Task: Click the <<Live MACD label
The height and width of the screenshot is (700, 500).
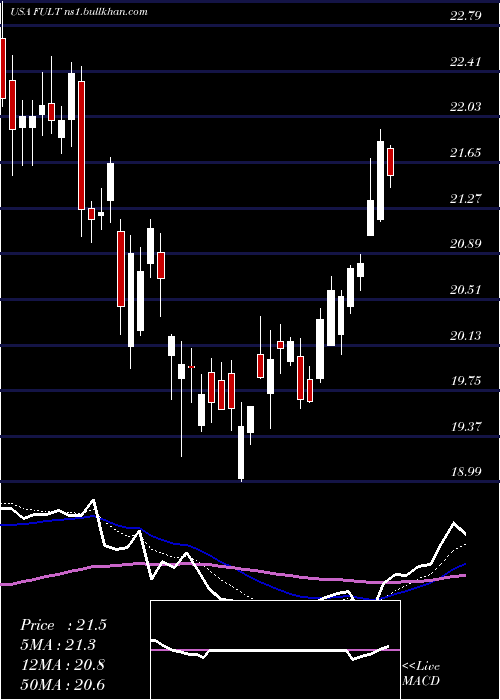Action: click(x=421, y=673)
